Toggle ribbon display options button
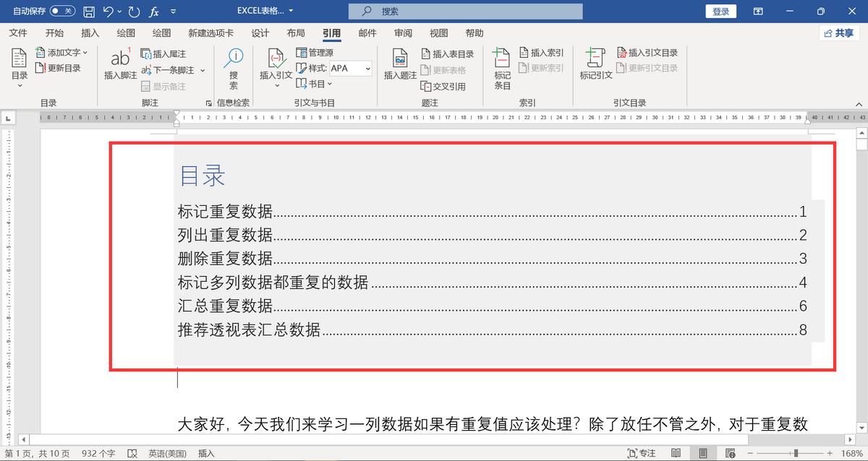The image size is (868, 461). click(758, 12)
